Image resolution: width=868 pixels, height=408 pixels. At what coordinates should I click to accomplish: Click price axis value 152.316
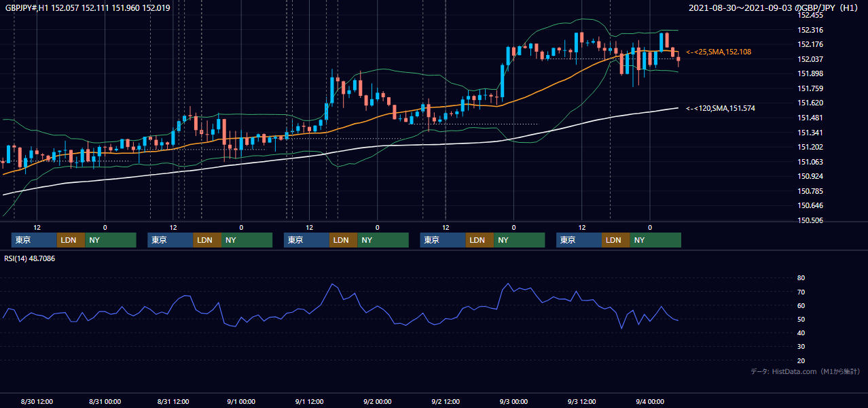[x=810, y=30]
